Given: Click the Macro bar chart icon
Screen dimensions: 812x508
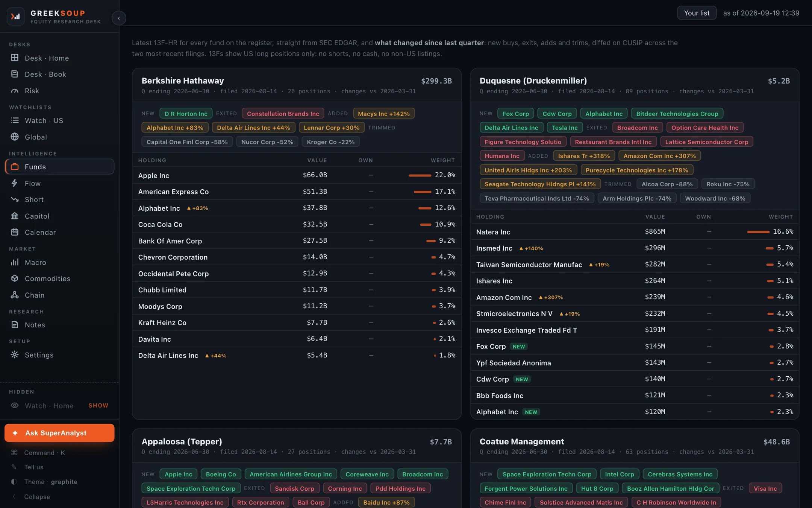Looking at the screenshot, I should pyautogui.click(x=15, y=262).
